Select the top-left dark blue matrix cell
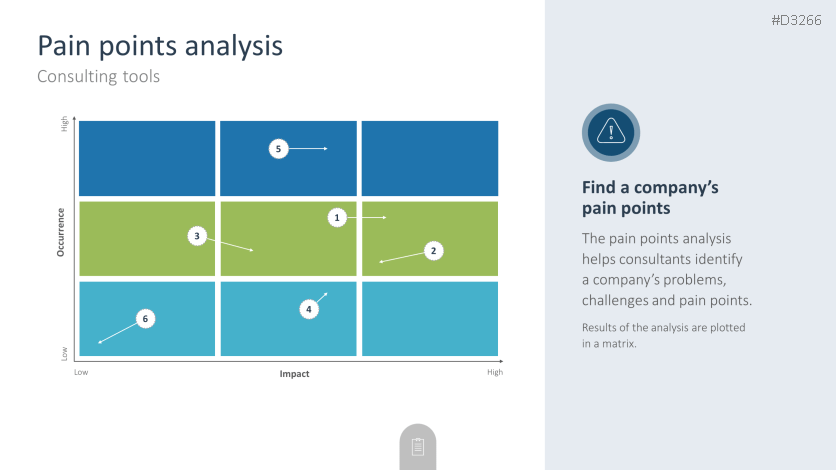The width and height of the screenshot is (836, 470). 147,158
